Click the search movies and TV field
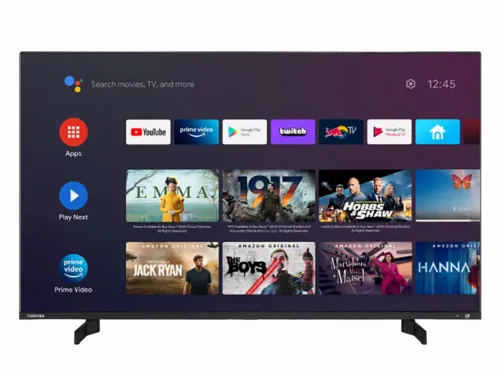This screenshot has height=375, width=500. coord(143,84)
